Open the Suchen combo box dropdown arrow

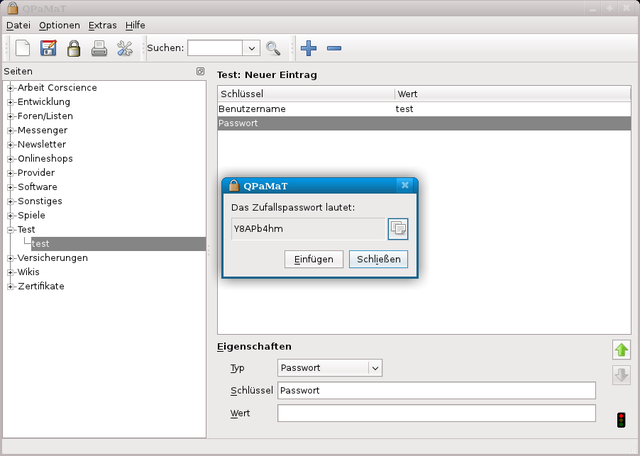[x=251, y=48]
